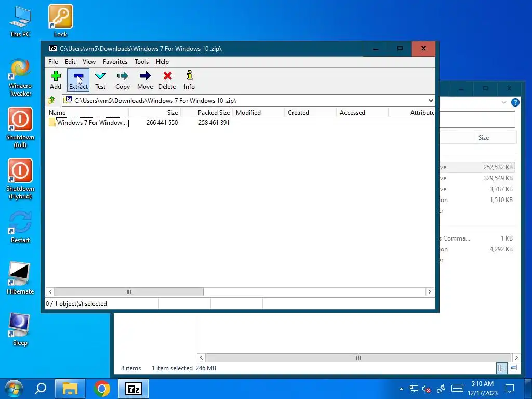Sort by the Name column header
The width and height of the screenshot is (532, 399).
click(x=87, y=113)
